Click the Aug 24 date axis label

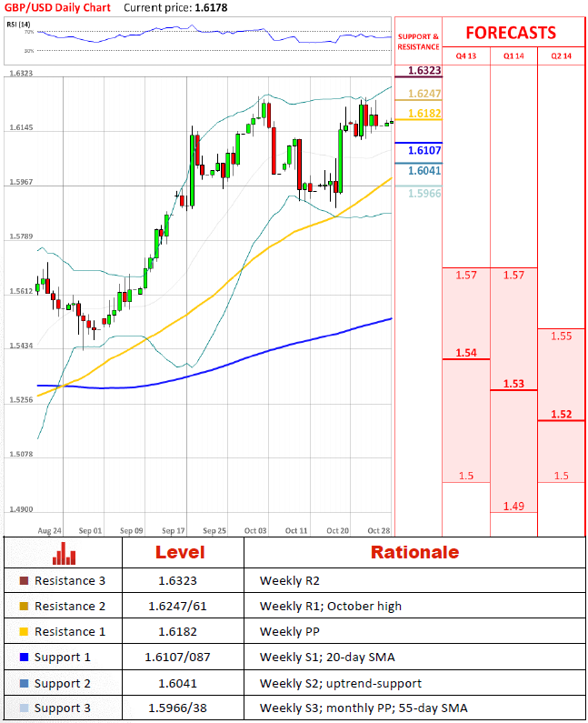pyautogui.click(x=49, y=531)
